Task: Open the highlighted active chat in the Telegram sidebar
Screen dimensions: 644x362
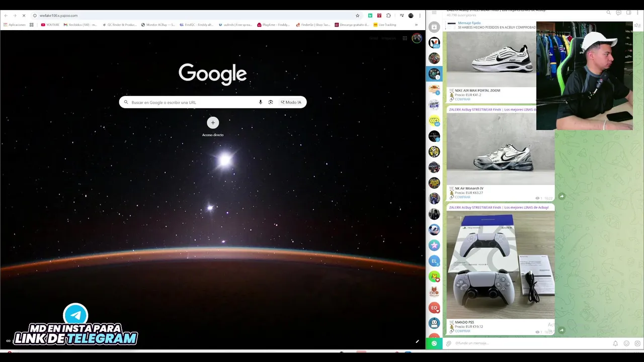Action: [x=434, y=74]
